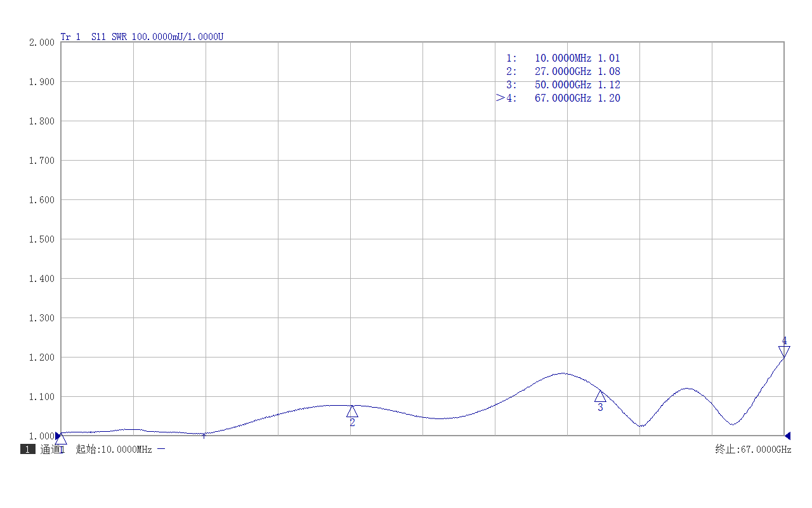Click stop frequency field 终止:67.0000GHz
812x508 pixels.
[x=754, y=449]
